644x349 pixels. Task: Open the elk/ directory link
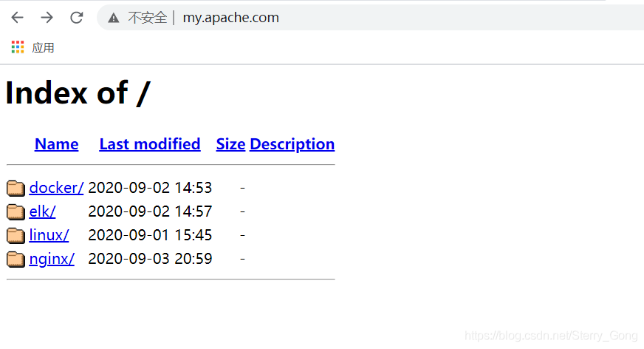point(42,211)
